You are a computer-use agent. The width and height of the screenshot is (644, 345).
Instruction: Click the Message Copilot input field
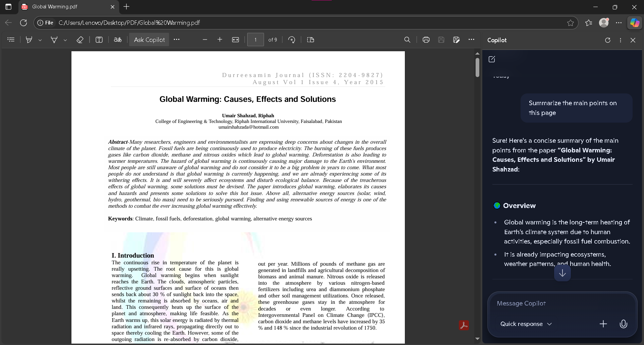click(x=562, y=303)
